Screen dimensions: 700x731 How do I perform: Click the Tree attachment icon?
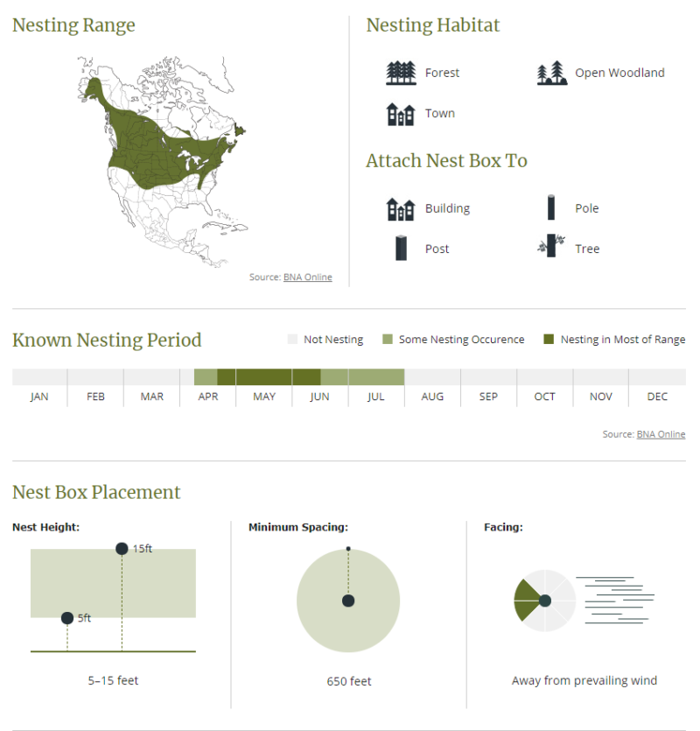click(551, 246)
